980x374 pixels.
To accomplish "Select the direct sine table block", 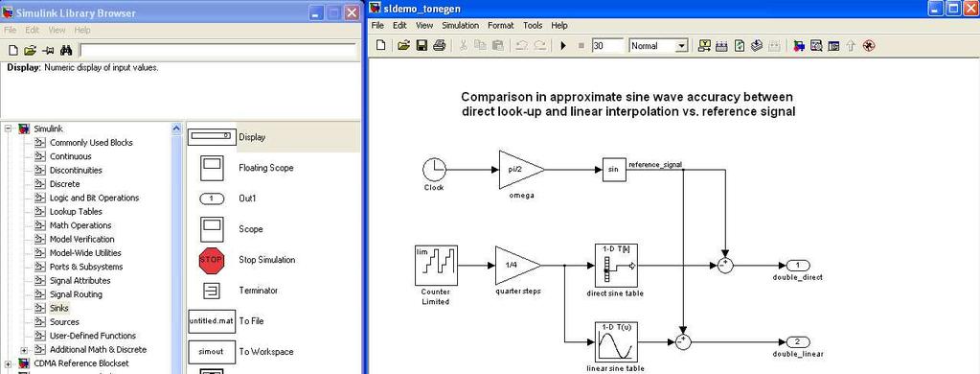I will click(615, 266).
